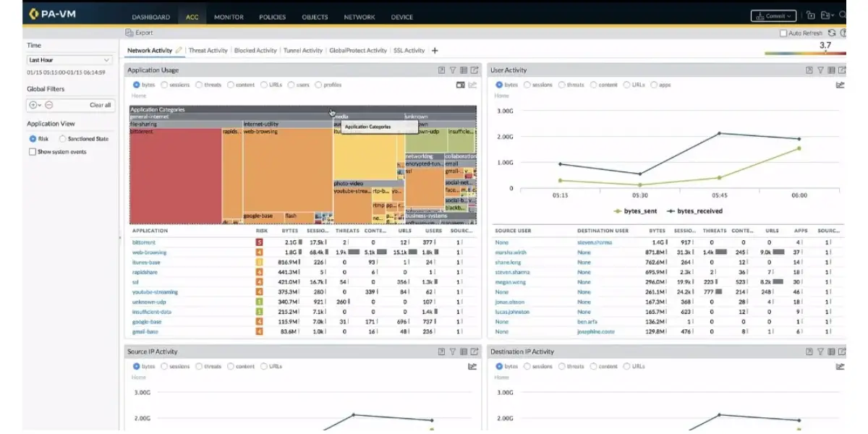Viewport: 868px width, 434px height.
Task: Open filter icon in User Activity widget
Action: coord(820,70)
